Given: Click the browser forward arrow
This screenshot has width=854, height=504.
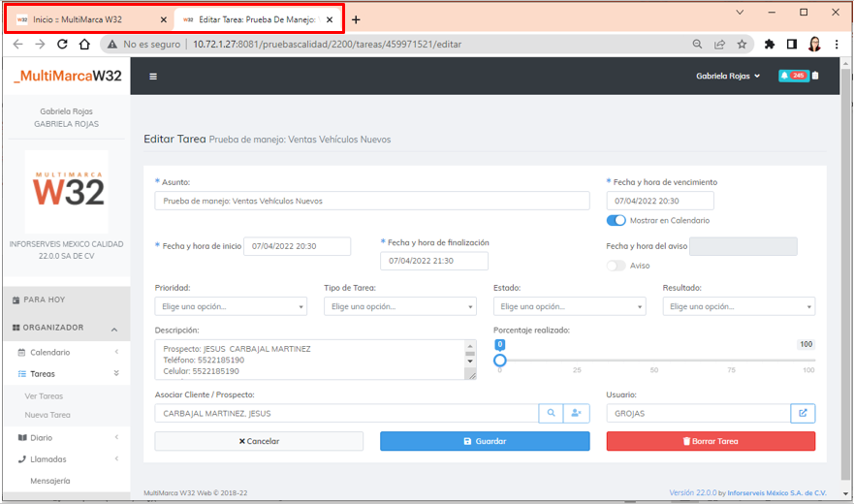Looking at the screenshot, I should (40, 45).
